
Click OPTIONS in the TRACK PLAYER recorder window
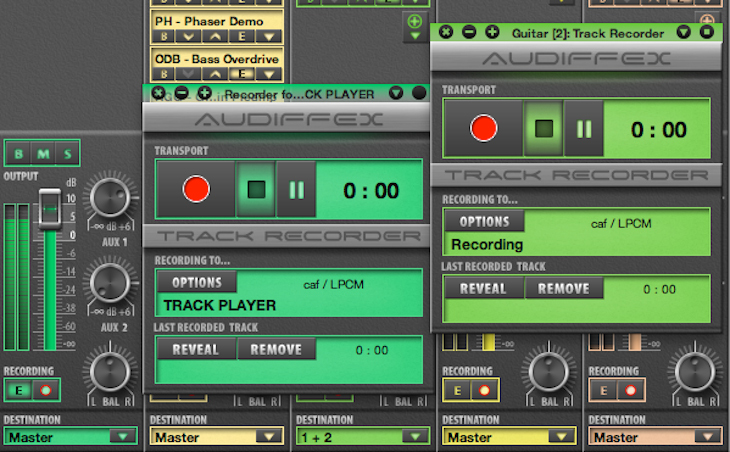point(197,283)
